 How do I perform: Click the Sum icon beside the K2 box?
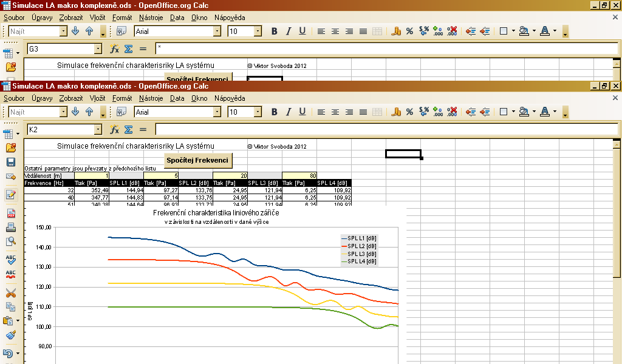click(128, 129)
